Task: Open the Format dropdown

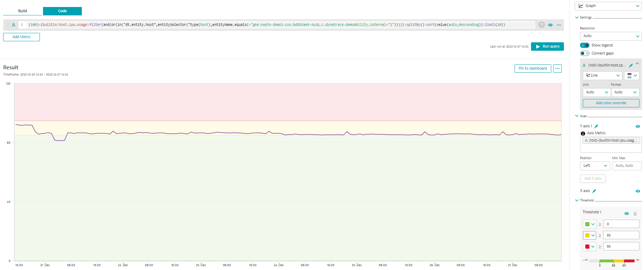Action: tap(625, 92)
